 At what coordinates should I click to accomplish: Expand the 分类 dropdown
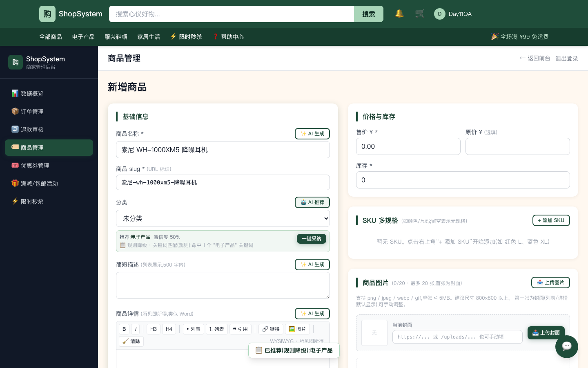coord(223,218)
